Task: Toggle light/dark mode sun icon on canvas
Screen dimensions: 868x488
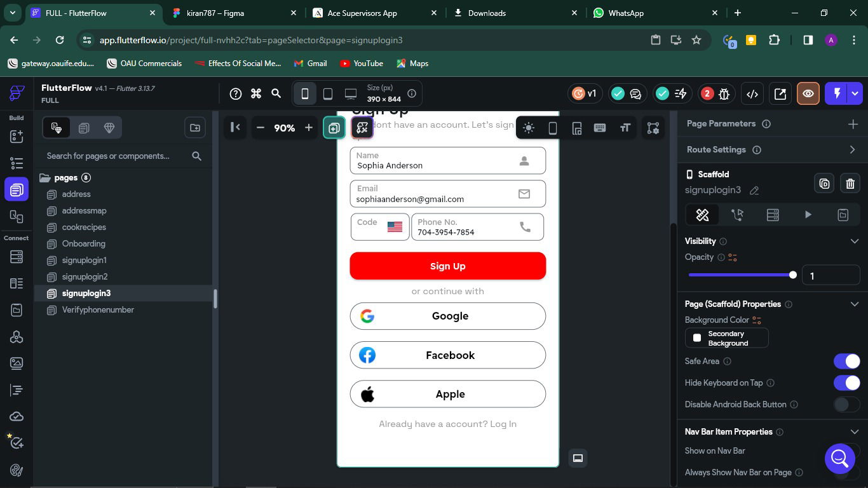Action: 529,128
